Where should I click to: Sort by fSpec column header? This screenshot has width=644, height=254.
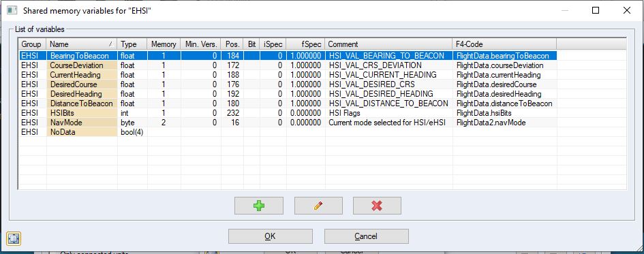tap(305, 44)
